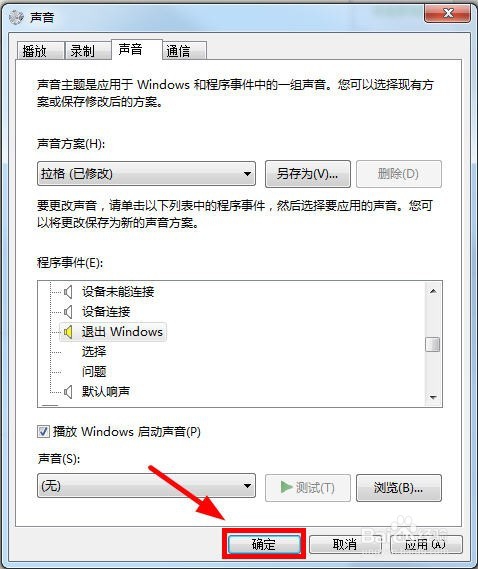The height and width of the screenshot is (569, 478).
Task: Click the 确定 button
Action: click(x=264, y=544)
